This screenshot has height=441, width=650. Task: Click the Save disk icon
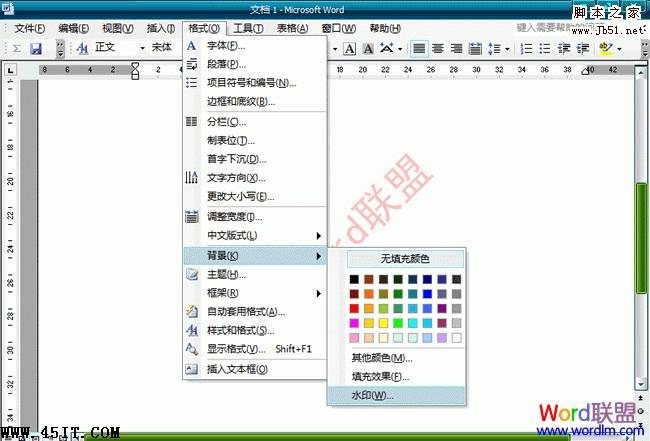pyautogui.click(x=36, y=48)
